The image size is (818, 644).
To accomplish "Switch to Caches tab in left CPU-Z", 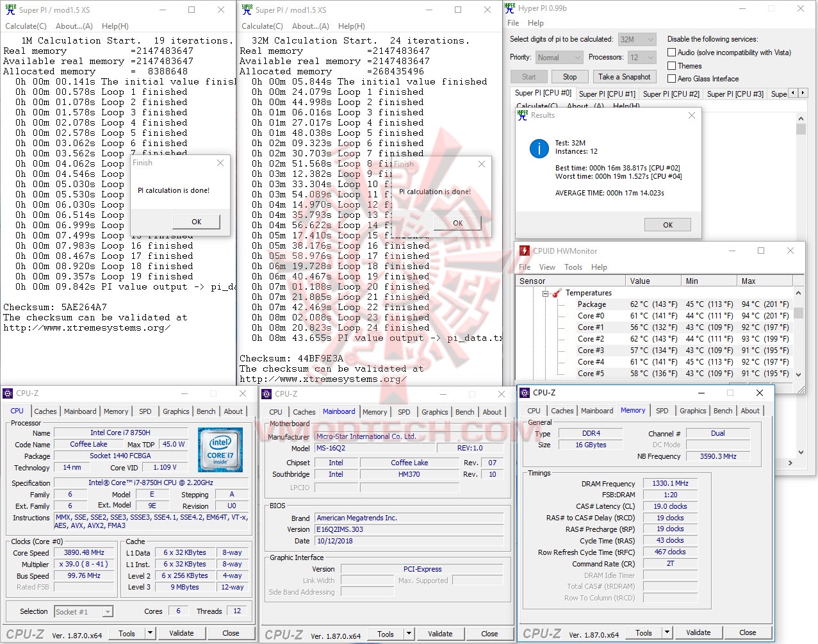I will pos(45,411).
